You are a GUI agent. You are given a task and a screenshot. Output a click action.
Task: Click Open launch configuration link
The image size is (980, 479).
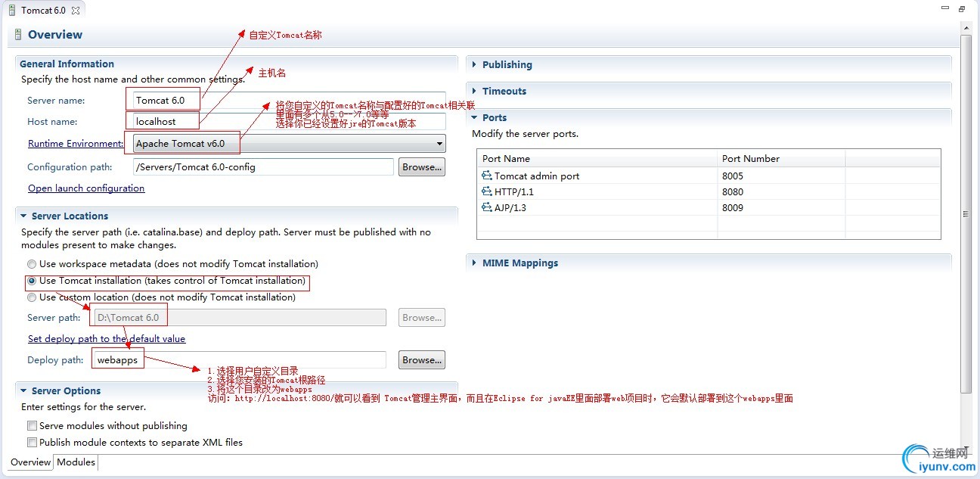[x=86, y=188]
